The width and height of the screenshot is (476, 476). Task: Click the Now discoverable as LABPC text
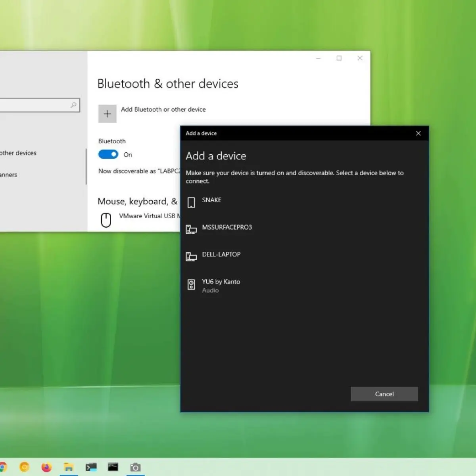click(x=139, y=171)
